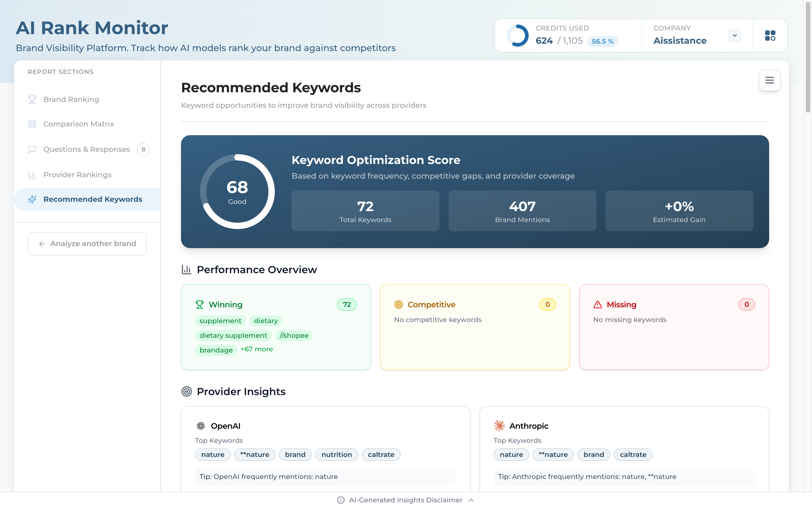The image size is (812, 508).
Task: Click the AI Rank Monitor title
Action: tap(92, 28)
